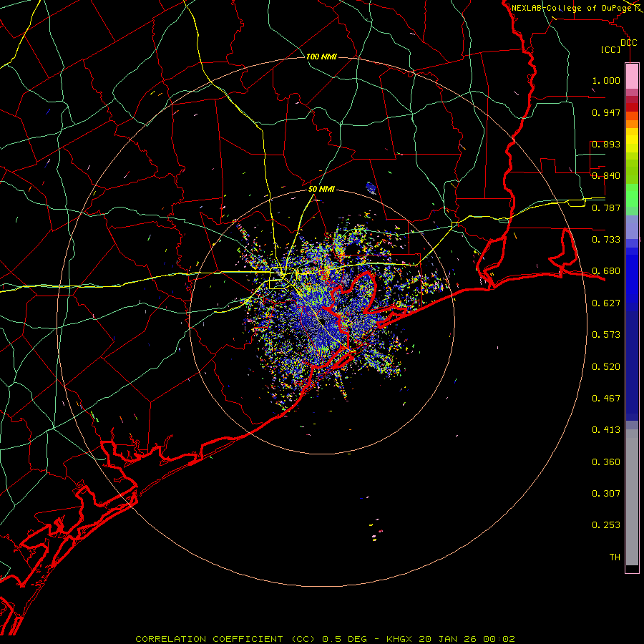
Task: Click the "50 NMI" range ring label
Action: [321, 189]
